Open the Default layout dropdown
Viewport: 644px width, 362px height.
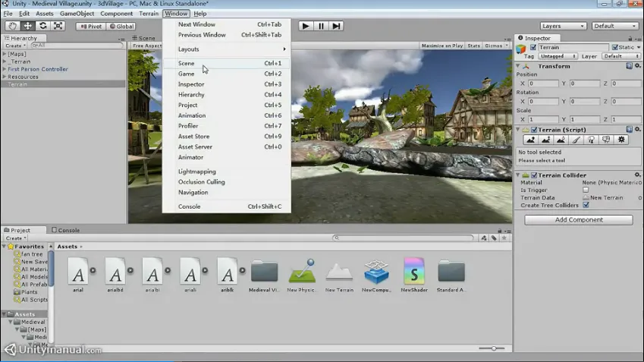pos(614,26)
